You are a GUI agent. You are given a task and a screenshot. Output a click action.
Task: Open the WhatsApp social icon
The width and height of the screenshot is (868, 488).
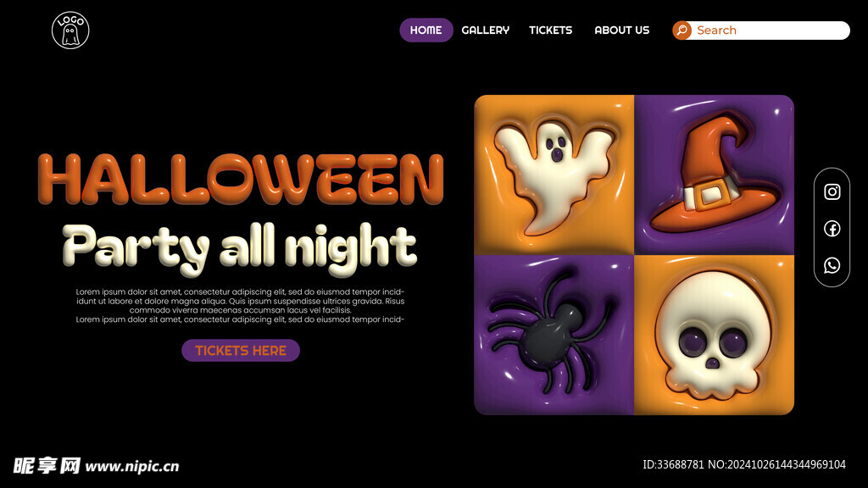click(832, 265)
